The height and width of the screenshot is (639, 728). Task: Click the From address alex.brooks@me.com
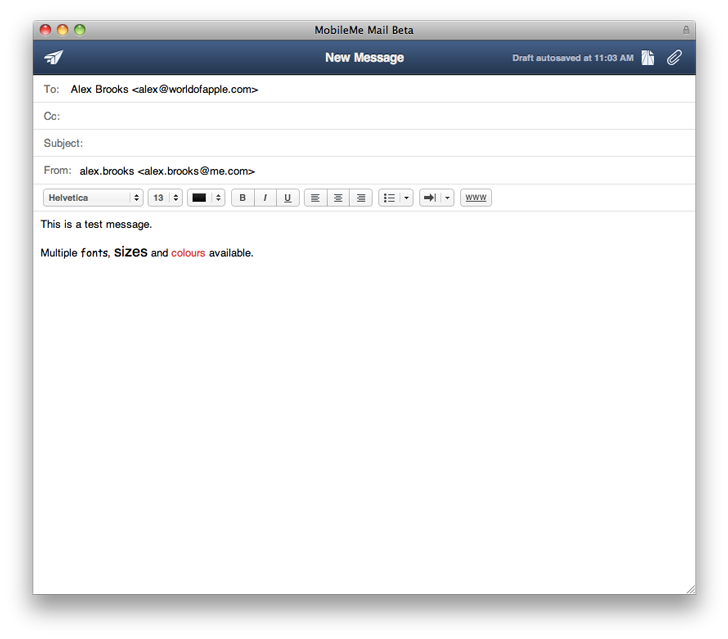coord(167,171)
